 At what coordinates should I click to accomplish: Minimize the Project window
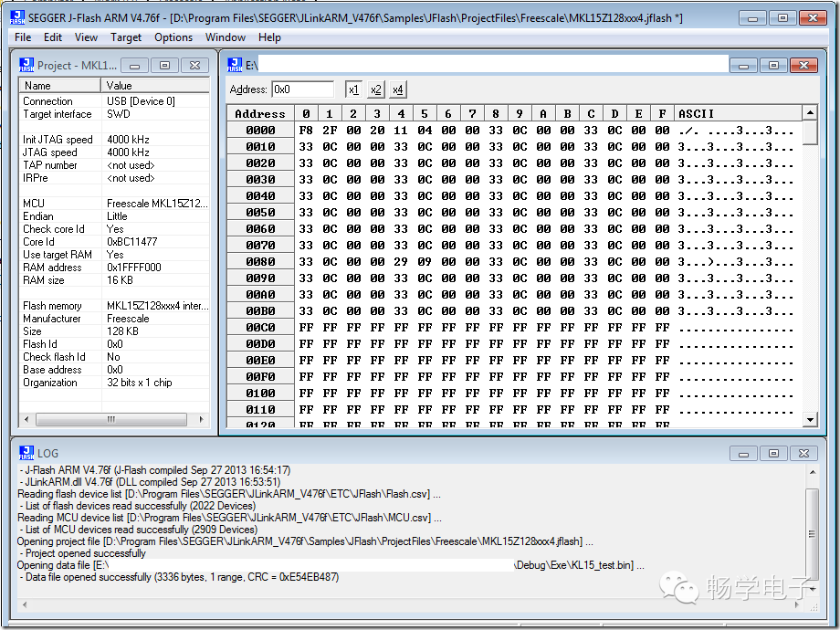pyautogui.click(x=134, y=66)
